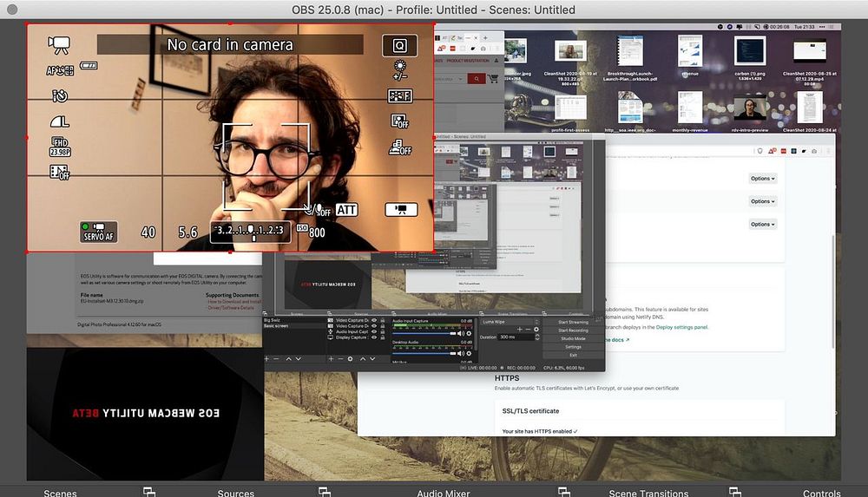Expand the third Options dropdown in browser
Image resolution: width=868 pixels, height=497 pixels.
763,224
